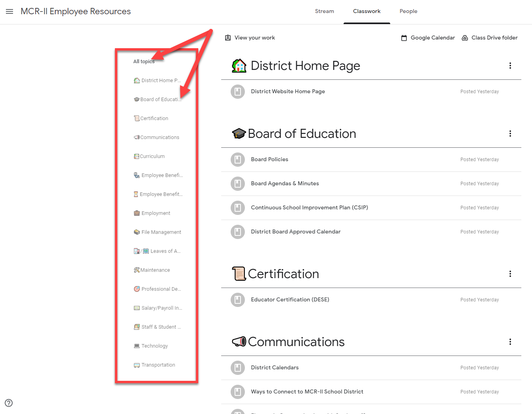Click the Maintenance tools icon in sidebar
Screen dimensions: 532x414
137,270
